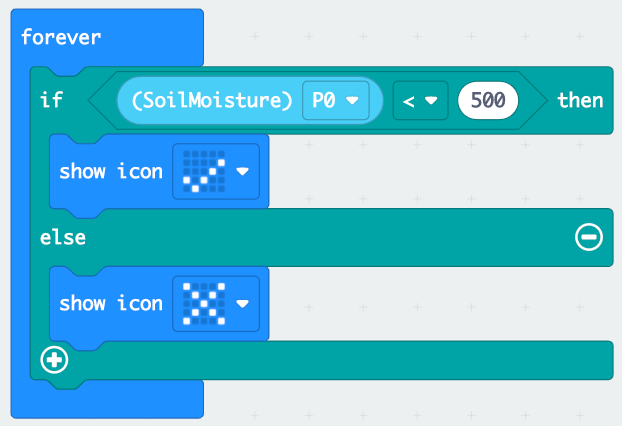The width and height of the screenshot is (622, 426).
Task: Click the if keyword of the conditional
Action: 50,100
